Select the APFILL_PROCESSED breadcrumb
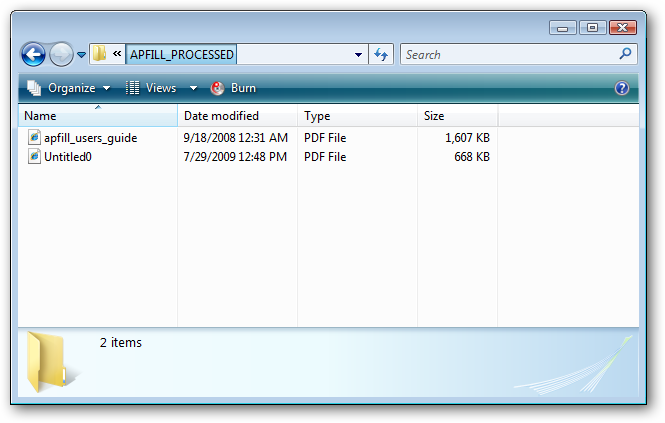 pos(182,54)
